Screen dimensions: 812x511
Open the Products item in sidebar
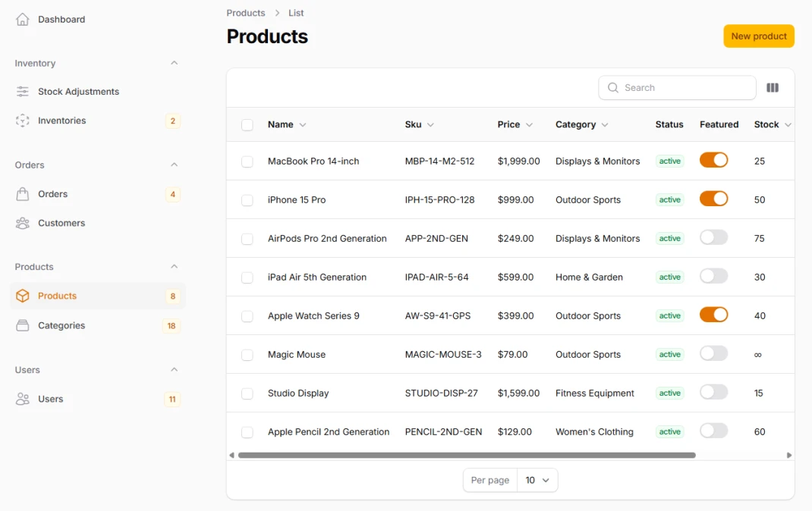(58, 296)
